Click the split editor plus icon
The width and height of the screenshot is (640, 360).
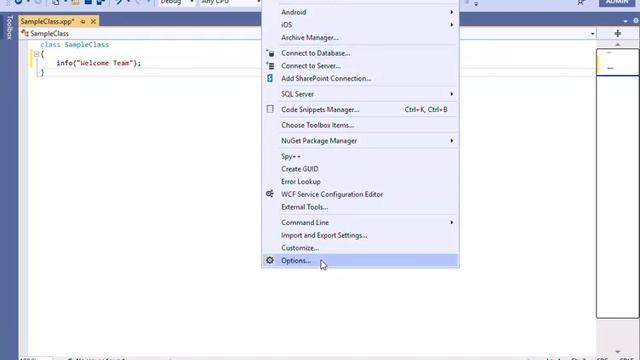618,33
